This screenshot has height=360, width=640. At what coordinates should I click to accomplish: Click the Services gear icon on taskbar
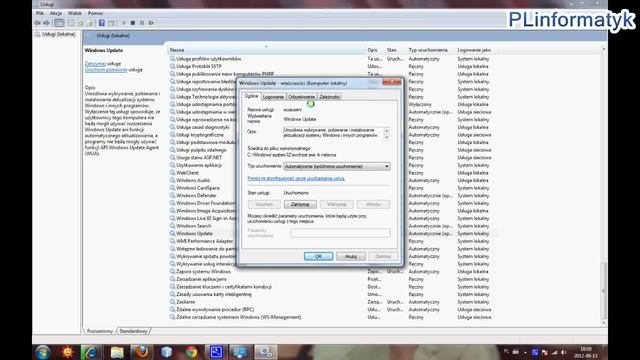(x=266, y=352)
